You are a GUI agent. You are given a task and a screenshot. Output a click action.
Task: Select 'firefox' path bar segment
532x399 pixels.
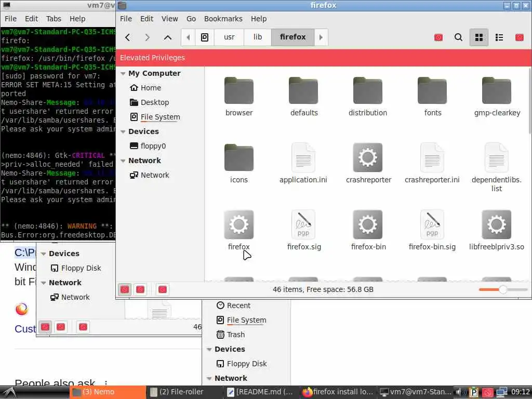(x=293, y=37)
